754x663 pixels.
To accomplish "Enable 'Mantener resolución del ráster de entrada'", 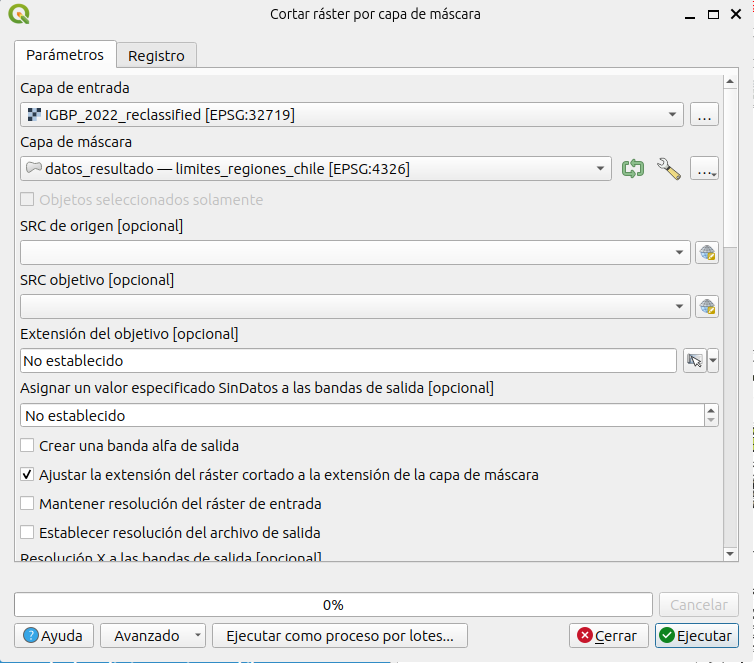I will (28, 504).
